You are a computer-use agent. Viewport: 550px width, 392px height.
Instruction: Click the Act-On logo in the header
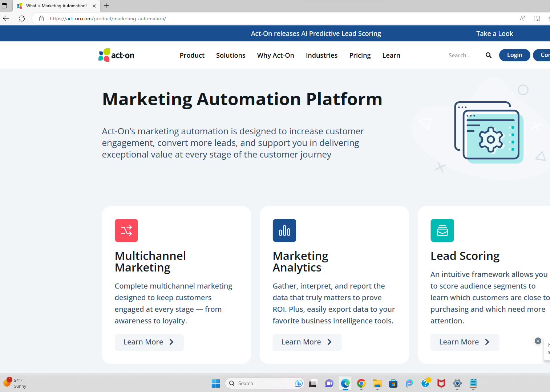116,55
